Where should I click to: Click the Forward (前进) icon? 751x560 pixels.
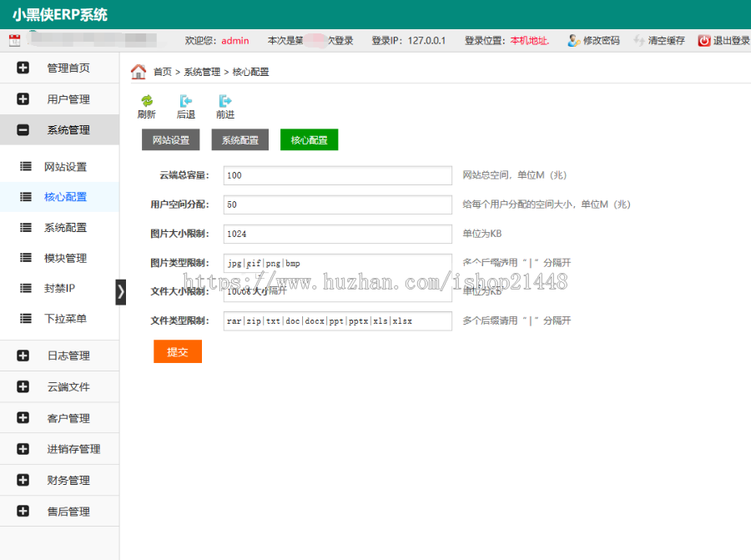225,101
